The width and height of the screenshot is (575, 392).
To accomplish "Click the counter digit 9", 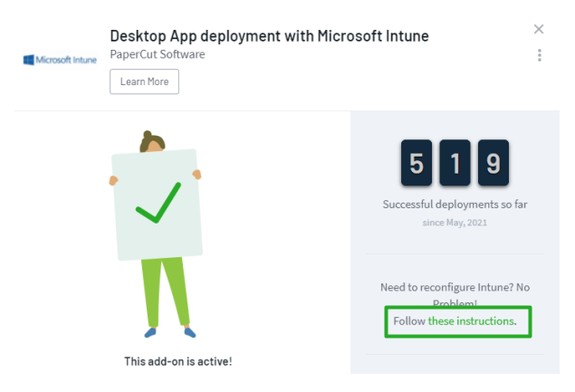I will tap(494, 163).
